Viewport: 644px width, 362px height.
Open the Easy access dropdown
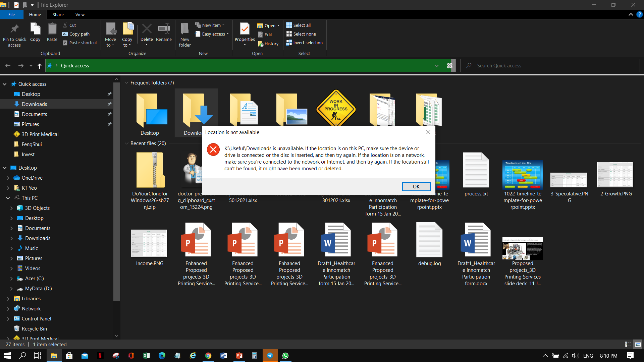(212, 34)
